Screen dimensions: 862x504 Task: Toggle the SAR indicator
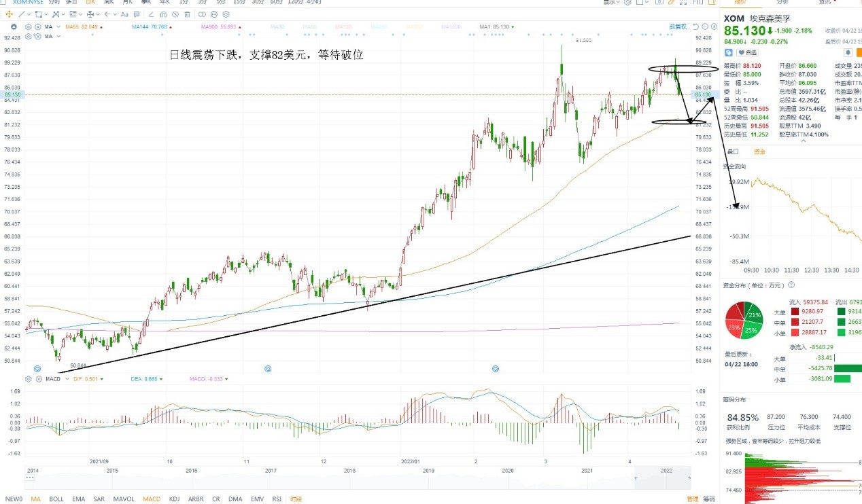click(x=99, y=499)
